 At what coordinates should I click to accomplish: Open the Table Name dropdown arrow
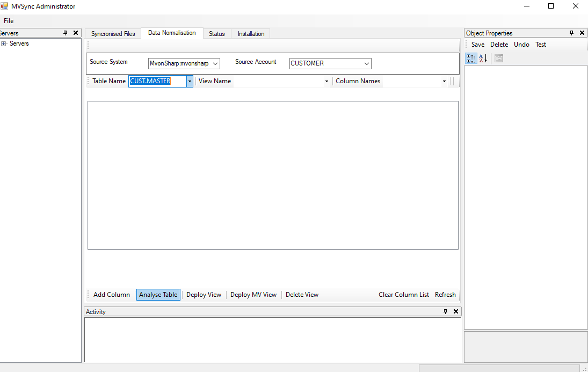point(190,82)
